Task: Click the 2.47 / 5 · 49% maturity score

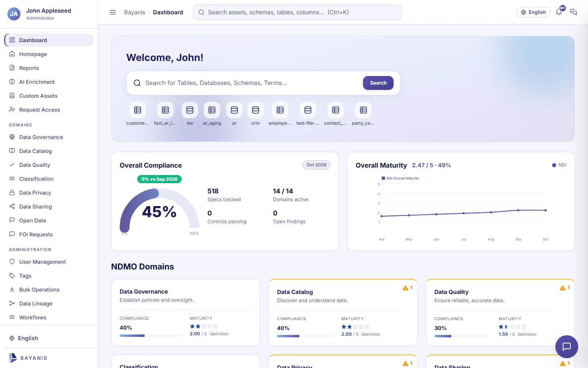Action: (431, 165)
